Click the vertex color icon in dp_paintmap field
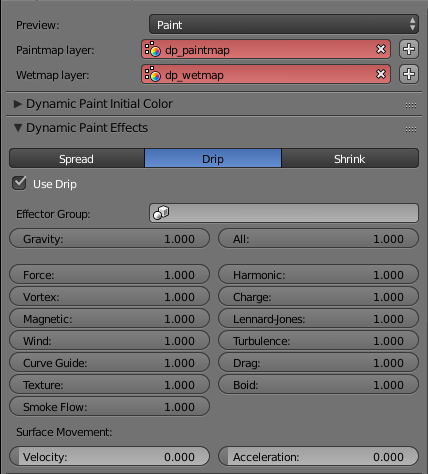This screenshot has width=428, height=474. click(x=153, y=49)
